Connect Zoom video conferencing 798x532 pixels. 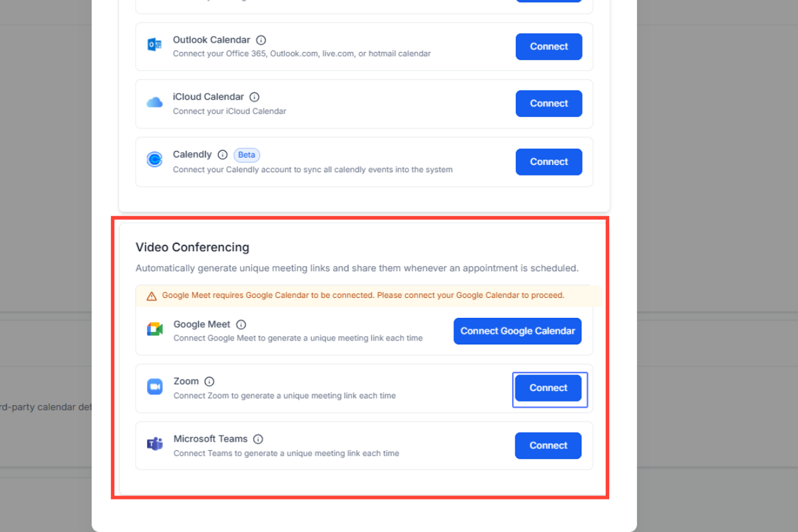548,388
